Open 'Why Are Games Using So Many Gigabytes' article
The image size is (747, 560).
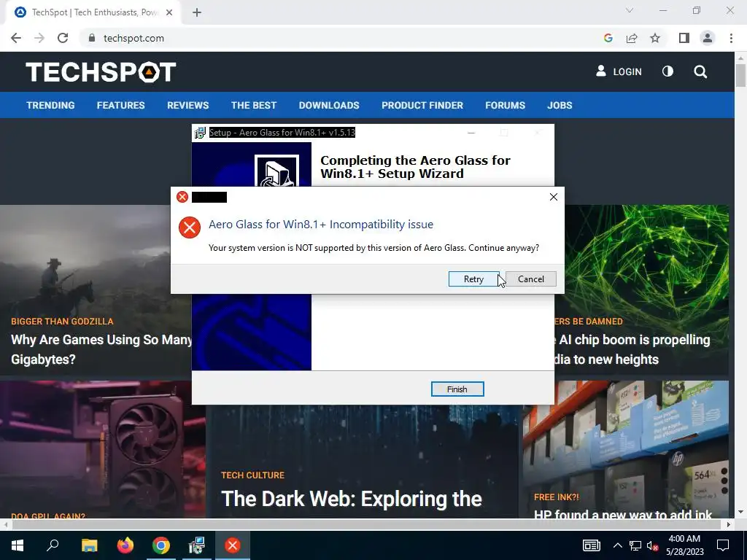click(101, 349)
